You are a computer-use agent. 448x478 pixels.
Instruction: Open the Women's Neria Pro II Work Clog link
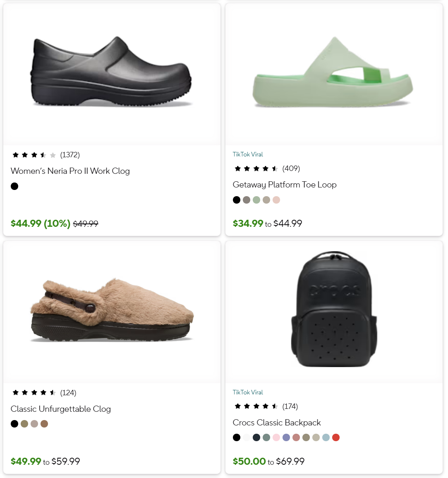(x=70, y=171)
